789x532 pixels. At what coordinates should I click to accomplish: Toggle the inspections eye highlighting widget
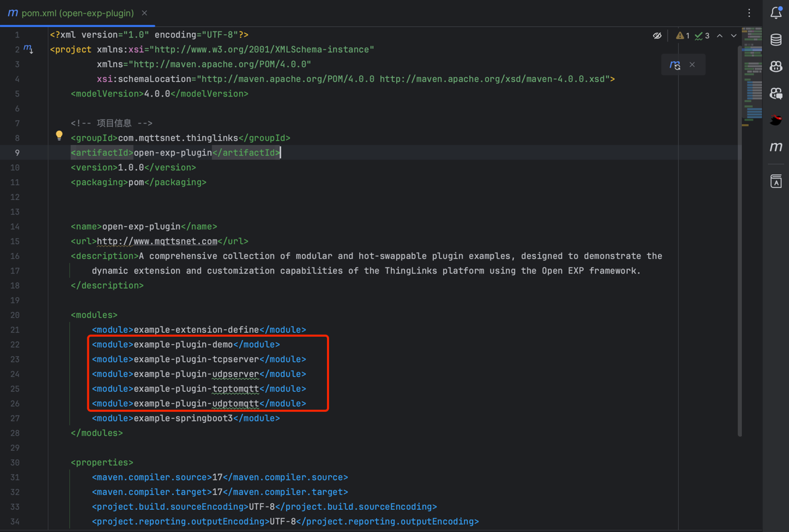pos(657,36)
